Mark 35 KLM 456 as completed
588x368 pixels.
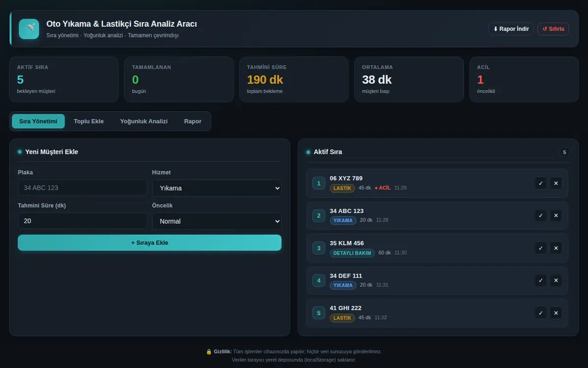(540, 248)
